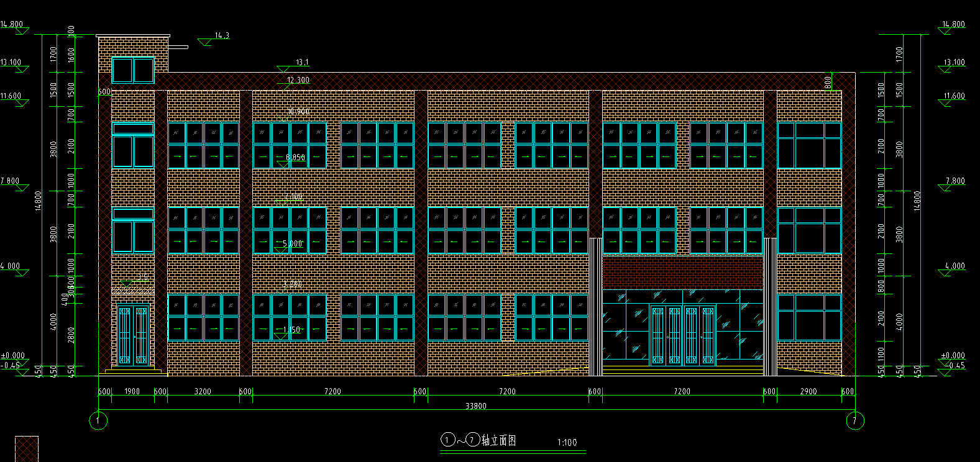The image size is (980, 462).
Task: Select the rooftop stair tower window
Action: (x=133, y=70)
